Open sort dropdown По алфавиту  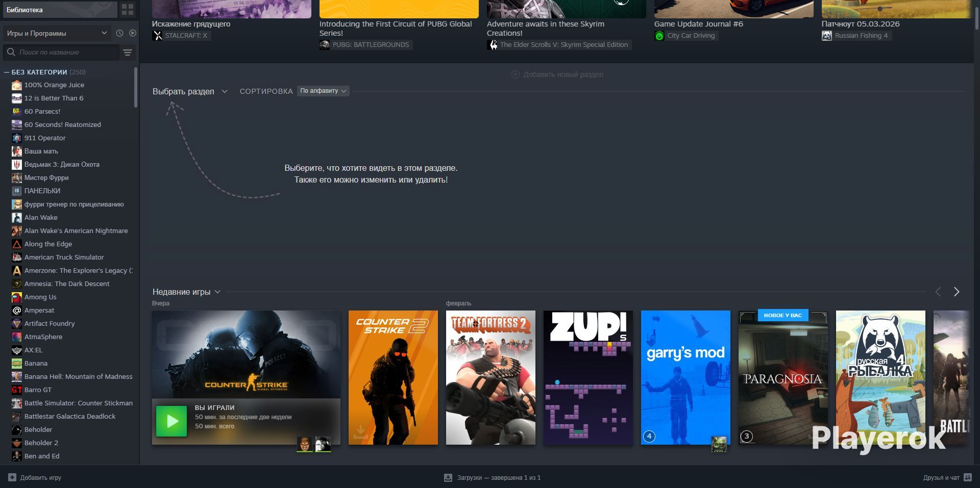pos(323,91)
